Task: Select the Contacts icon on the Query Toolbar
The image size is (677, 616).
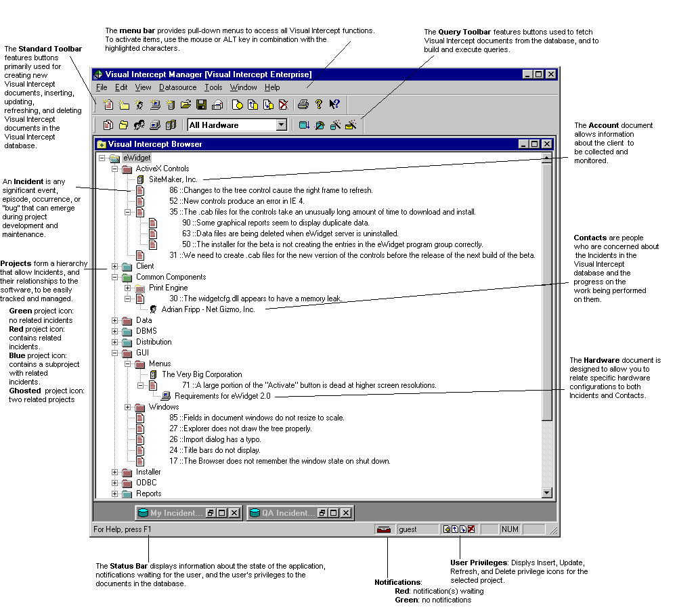Action: 139,125
